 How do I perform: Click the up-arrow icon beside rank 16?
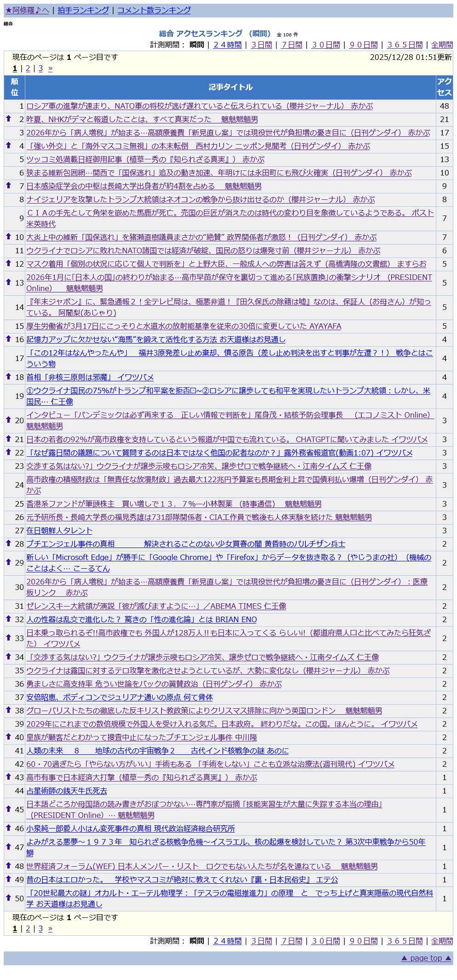[8, 339]
